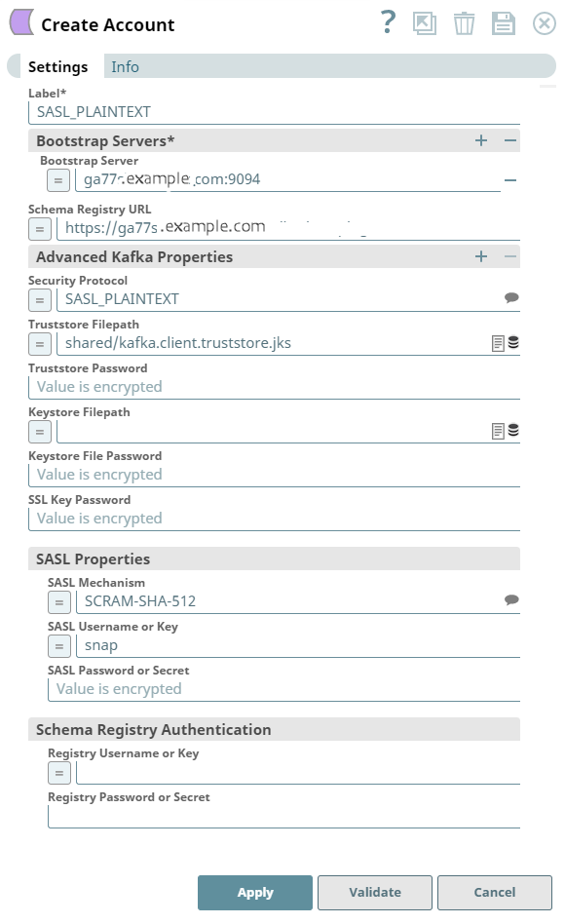This screenshot has height=924, width=565.
Task: Toggle expression mode for Bootstrap Server
Action: click(58, 178)
